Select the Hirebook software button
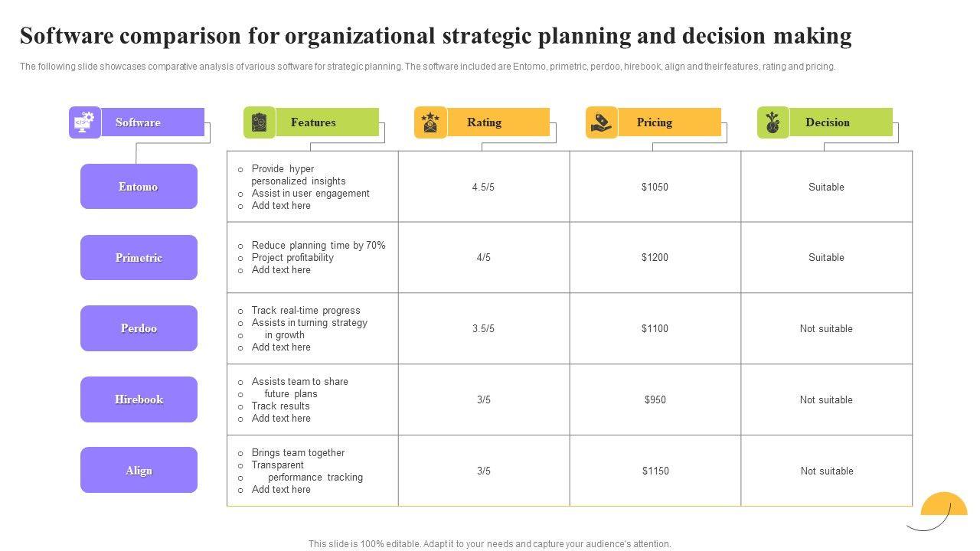This screenshot has width=980, height=551. tap(139, 399)
